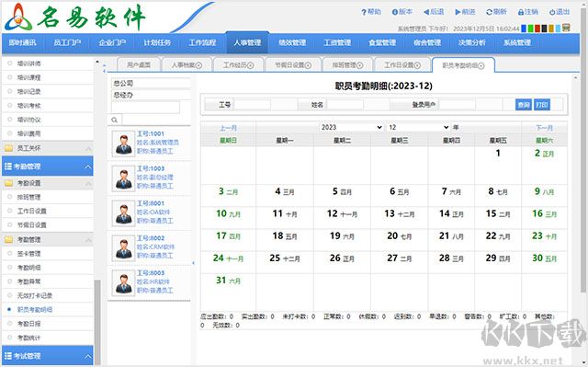Close the 职员考勤明细 tab via its circle icon
588x367 pixels.
[481, 66]
